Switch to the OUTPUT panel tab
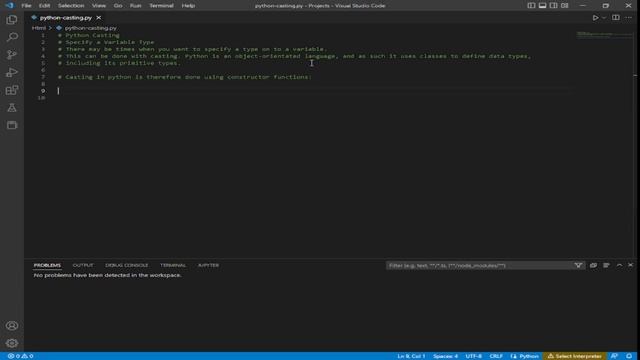 (83, 265)
